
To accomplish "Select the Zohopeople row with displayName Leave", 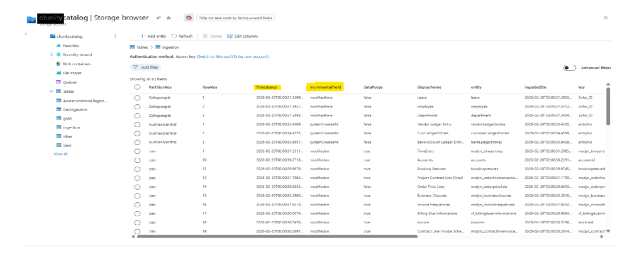I will coord(137,98).
